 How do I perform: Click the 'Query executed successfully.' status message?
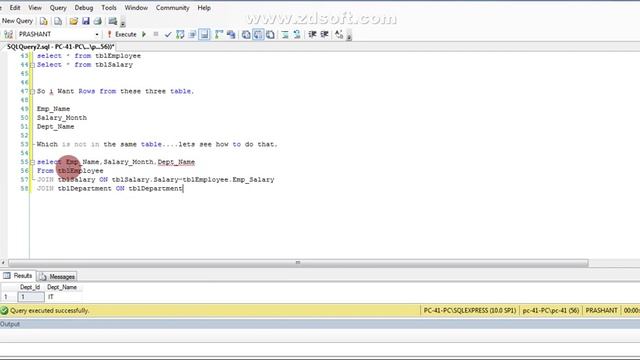(49, 311)
